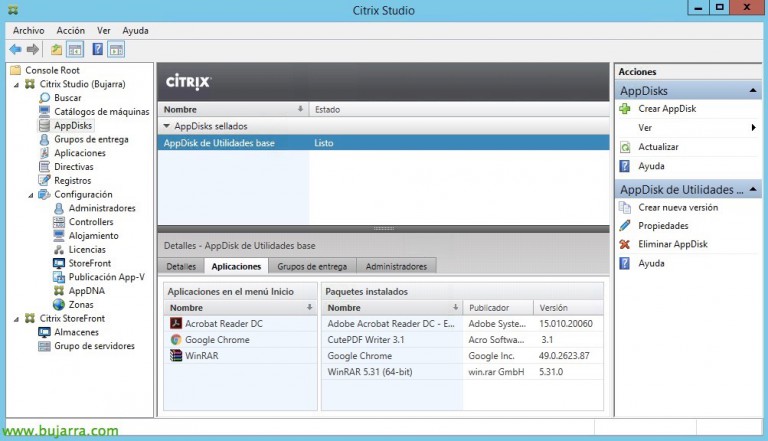Select Administradores under Configuración

[x=102, y=208]
